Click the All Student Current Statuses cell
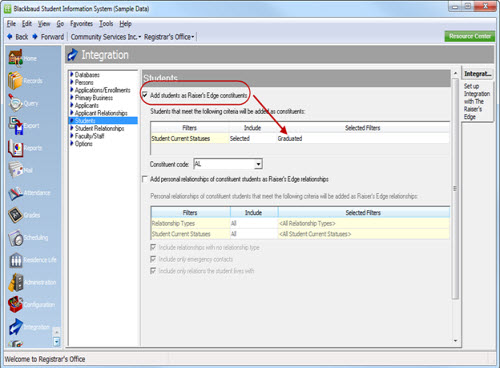The width and height of the screenshot is (500, 368). [x=363, y=234]
